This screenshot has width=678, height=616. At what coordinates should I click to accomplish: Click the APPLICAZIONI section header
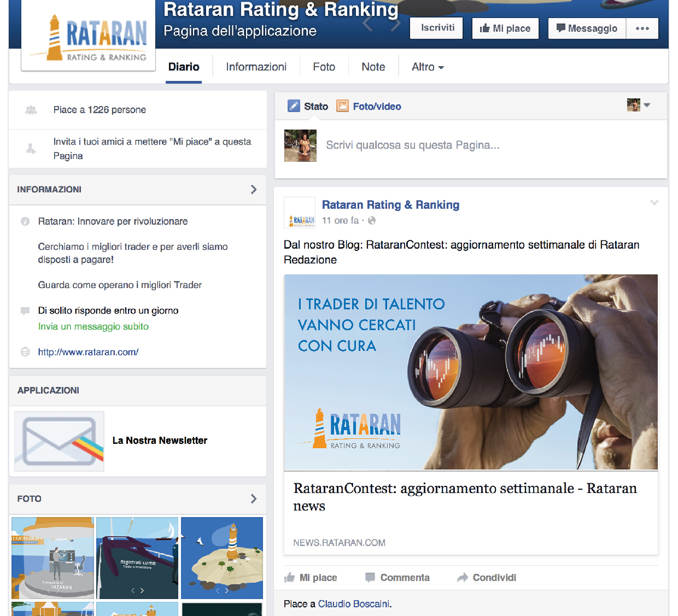(x=48, y=390)
